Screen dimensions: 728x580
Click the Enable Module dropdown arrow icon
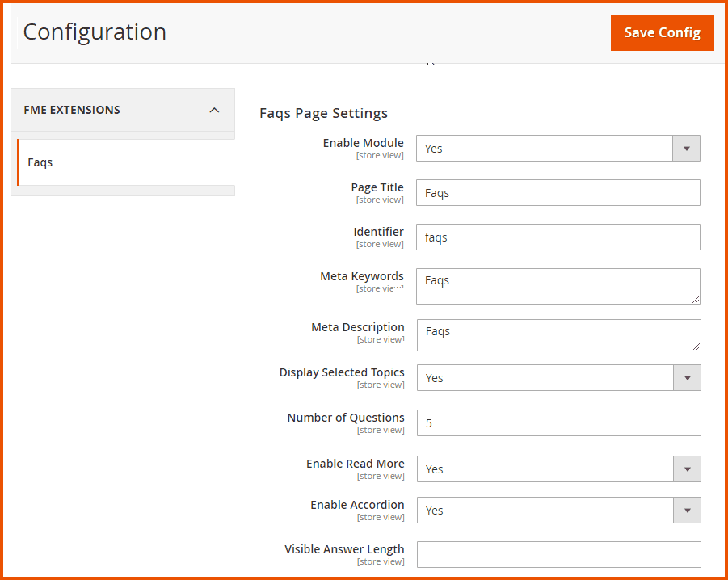(686, 148)
